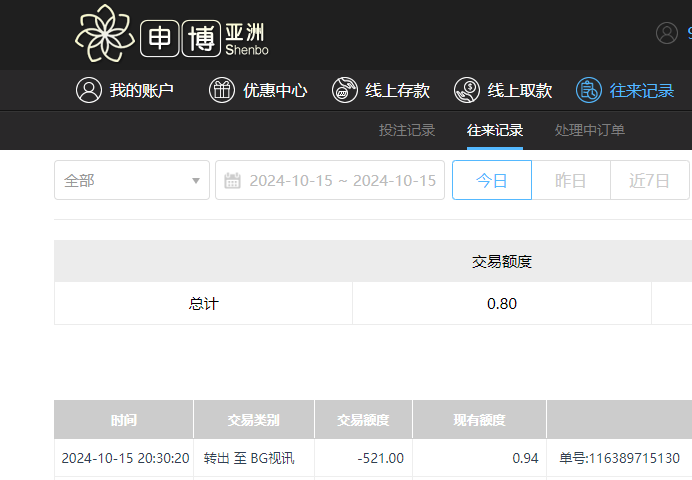The width and height of the screenshot is (692, 480).
Task: Select the 昨日 filter button
Action: [571, 180]
